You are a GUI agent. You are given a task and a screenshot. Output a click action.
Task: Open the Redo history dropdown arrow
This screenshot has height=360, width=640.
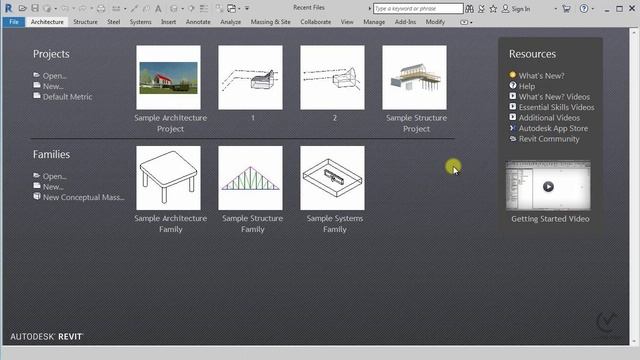pos(92,9)
